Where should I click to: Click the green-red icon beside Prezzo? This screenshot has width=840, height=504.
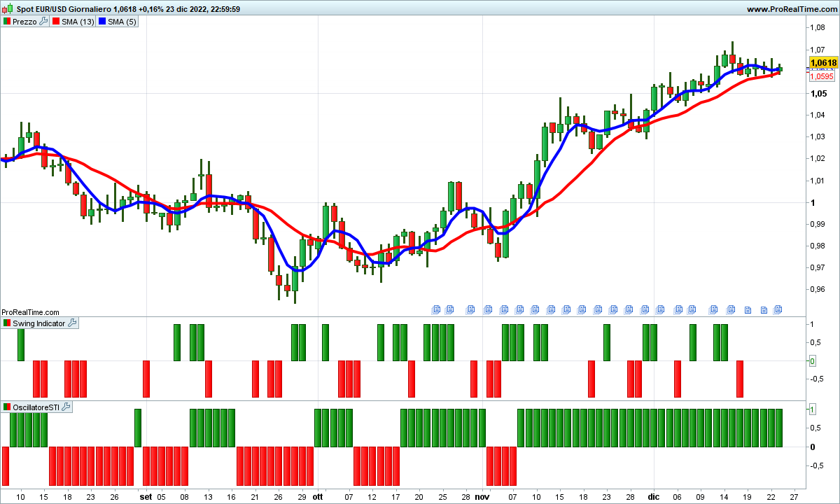(x=8, y=22)
